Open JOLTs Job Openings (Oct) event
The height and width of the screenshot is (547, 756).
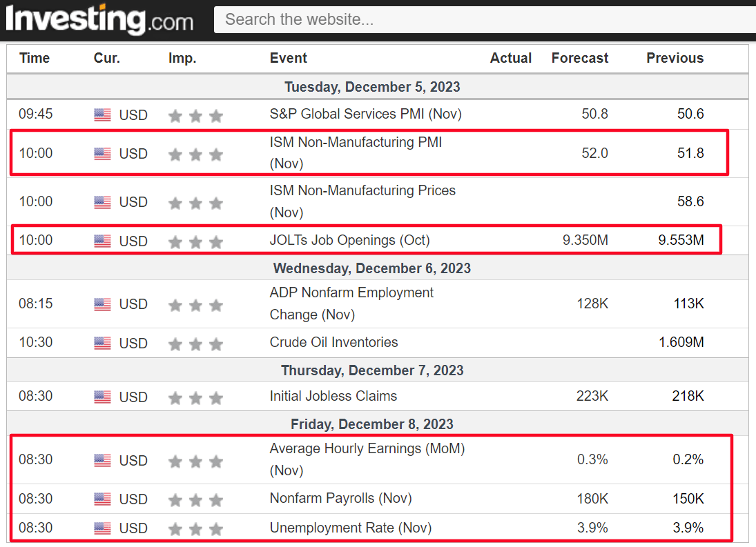349,240
